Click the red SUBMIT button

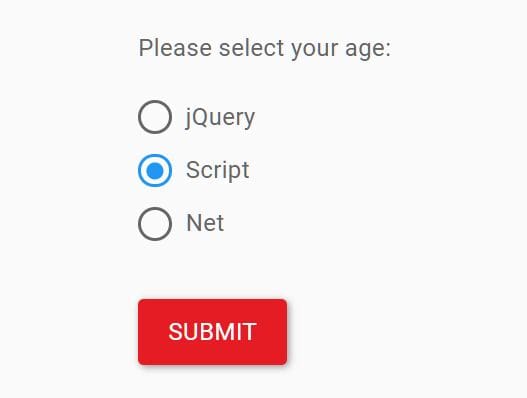tap(212, 332)
